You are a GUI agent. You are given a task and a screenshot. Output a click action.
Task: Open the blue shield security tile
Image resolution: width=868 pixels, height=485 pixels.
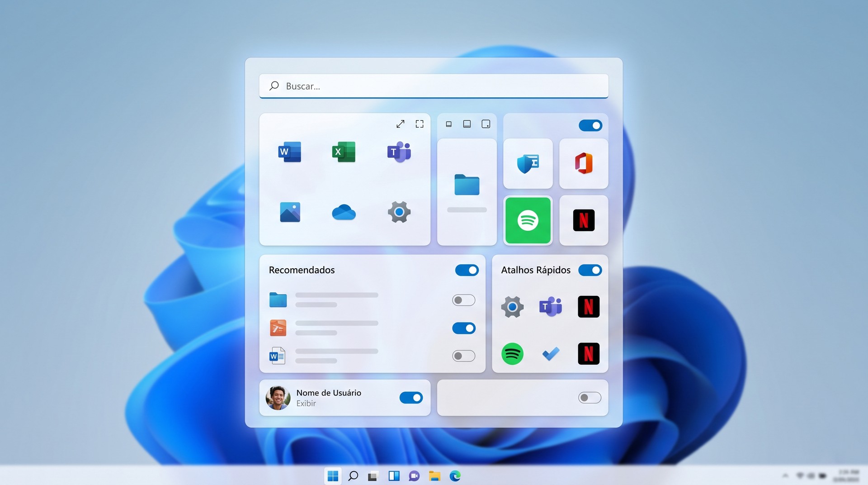528,163
